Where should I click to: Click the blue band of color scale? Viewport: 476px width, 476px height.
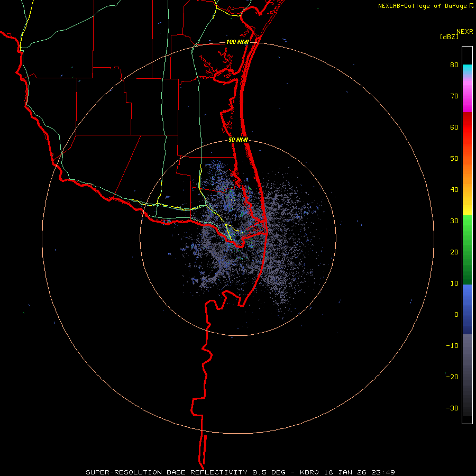pos(467,309)
